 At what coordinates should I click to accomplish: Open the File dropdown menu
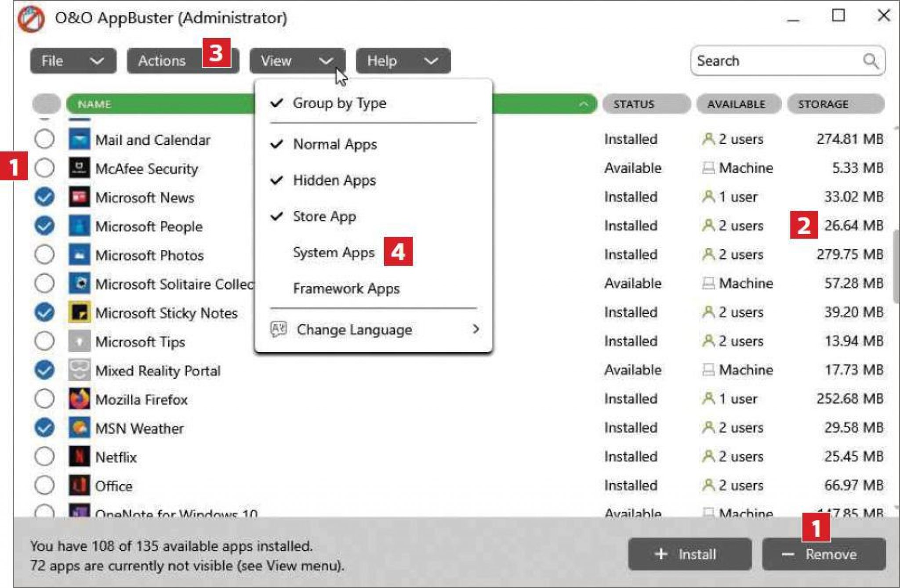(x=73, y=61)
